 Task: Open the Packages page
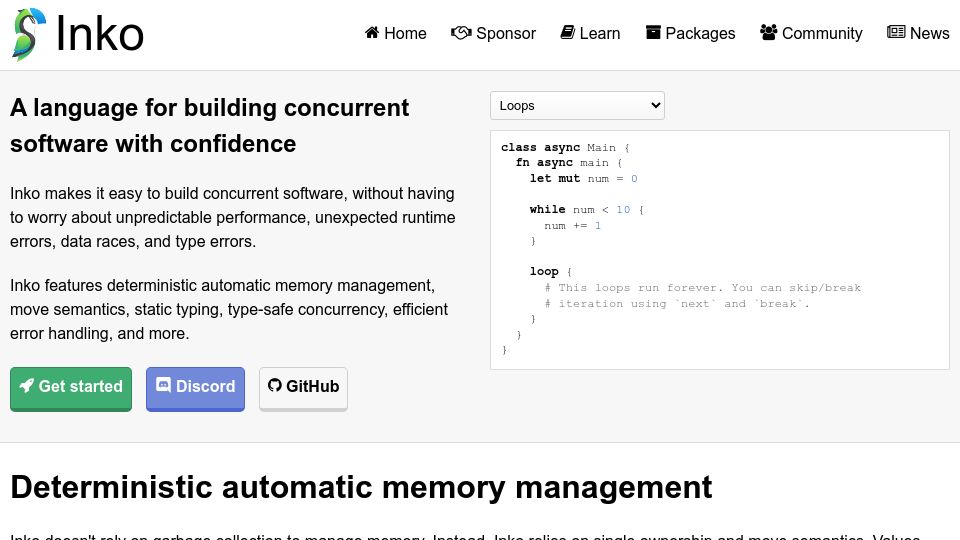point(691,33)
